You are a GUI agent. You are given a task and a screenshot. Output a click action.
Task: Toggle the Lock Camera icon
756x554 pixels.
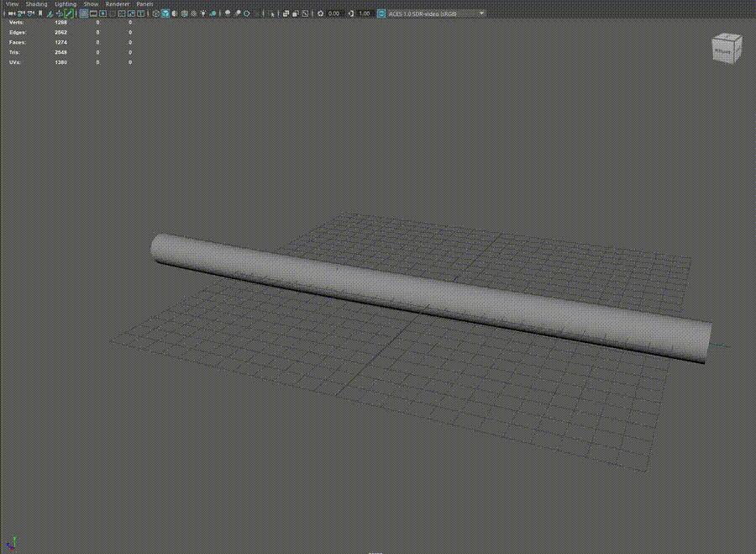click(x=21, y=13)
